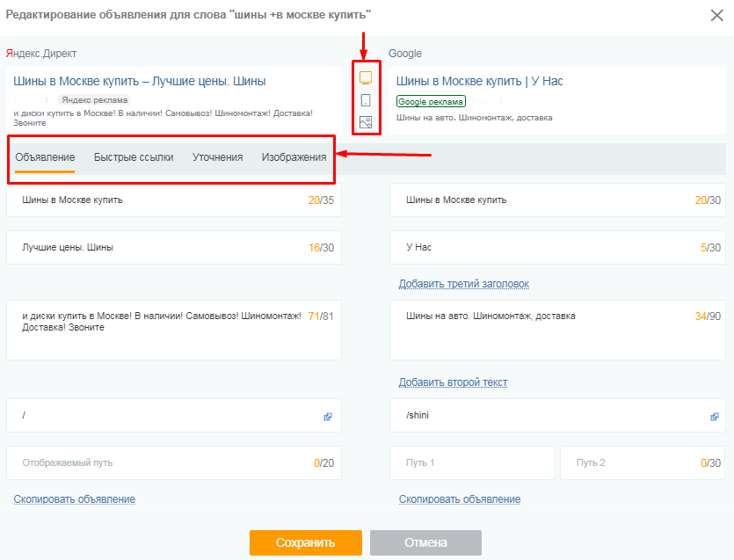Click the Сохранить button
The width and height of the screenshot is (734, 560).
(x=306, y=542)
